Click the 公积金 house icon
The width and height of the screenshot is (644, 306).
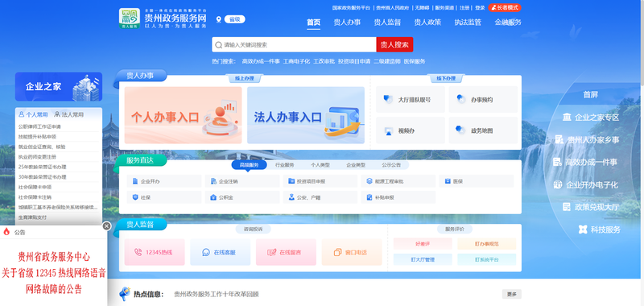point(213,197)
